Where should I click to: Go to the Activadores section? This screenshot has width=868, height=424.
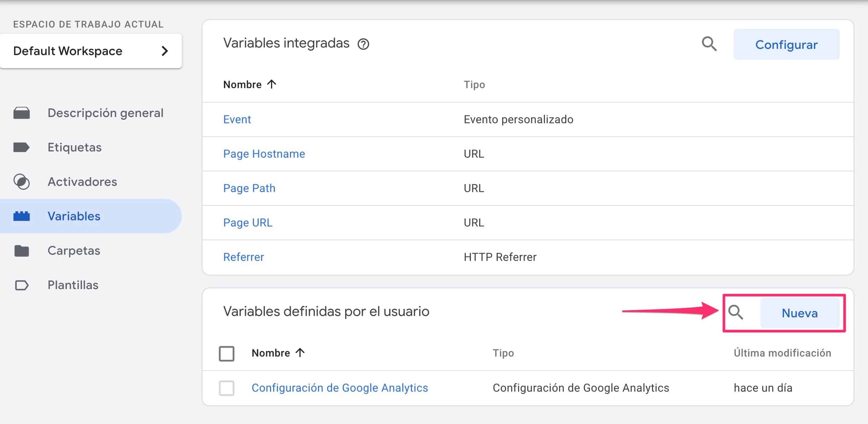[82, 182]
